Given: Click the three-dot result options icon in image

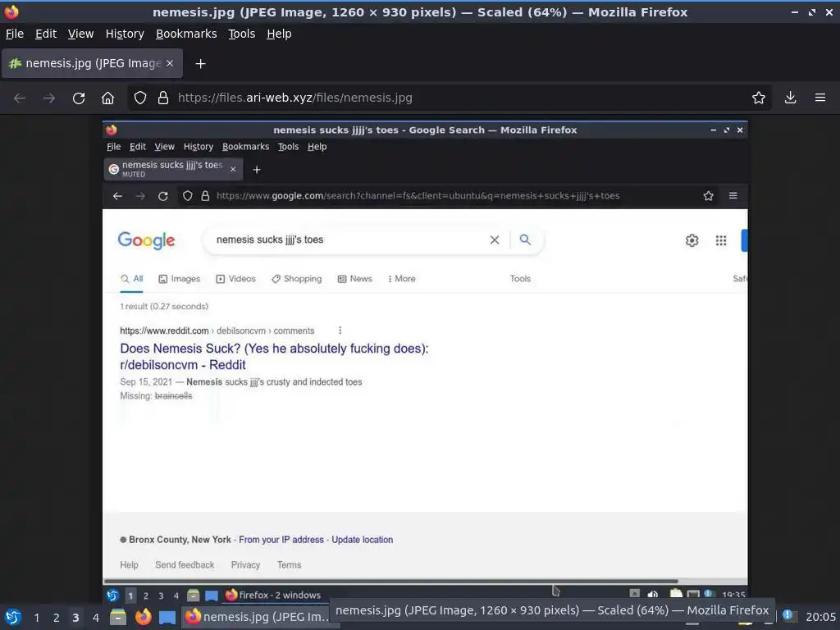Looking at the screenshot, I should point(340,331).
